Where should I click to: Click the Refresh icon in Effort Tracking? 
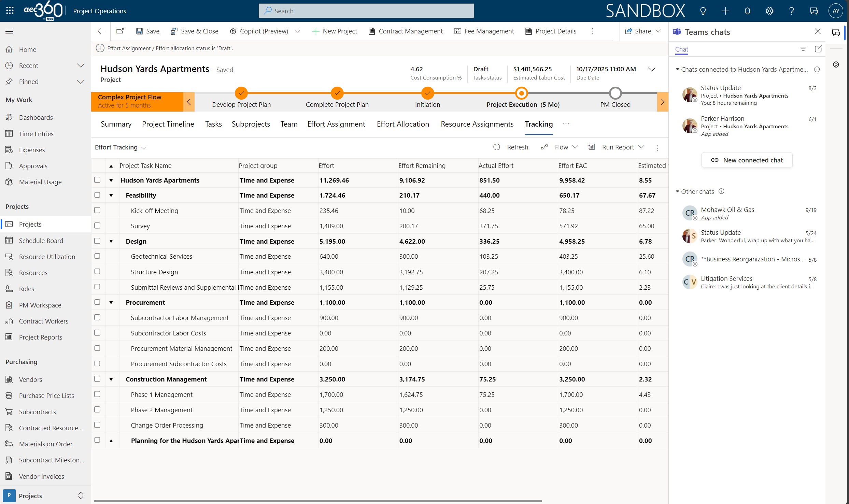496,147
